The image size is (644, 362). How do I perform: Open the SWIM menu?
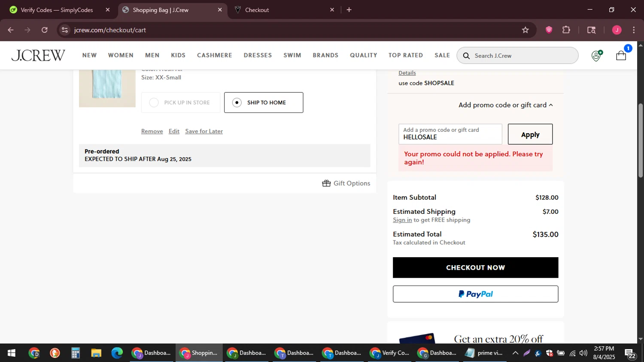click(x=292, y=55)
